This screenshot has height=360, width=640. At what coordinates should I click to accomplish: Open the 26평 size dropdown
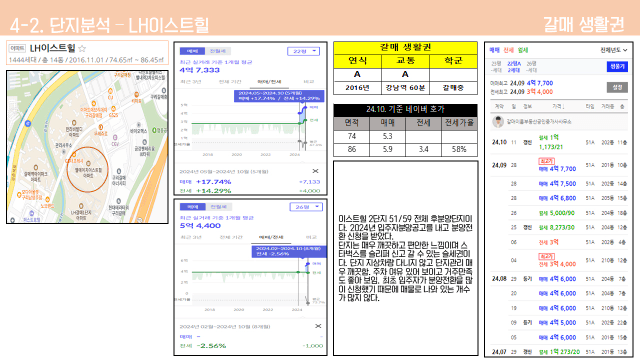(x=306, y=207)
